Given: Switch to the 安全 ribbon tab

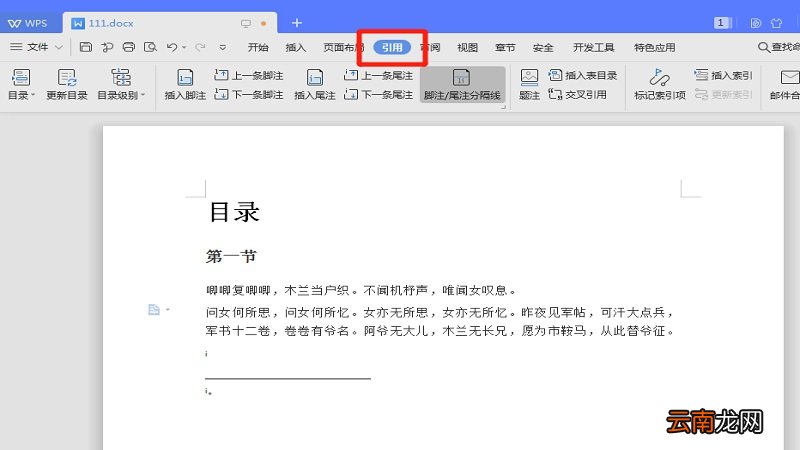Looking at the screenshot, I should pyautogui.click(x=543, y=47).
